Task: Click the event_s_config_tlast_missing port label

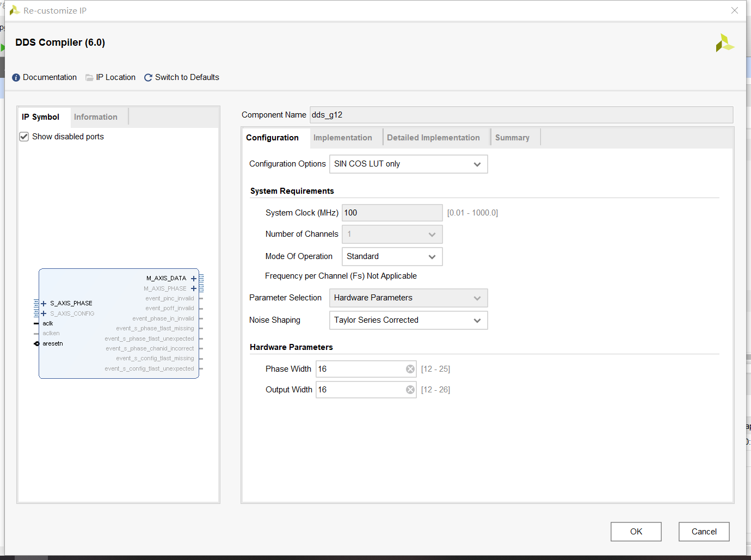Action: click(x=155, y=358)
